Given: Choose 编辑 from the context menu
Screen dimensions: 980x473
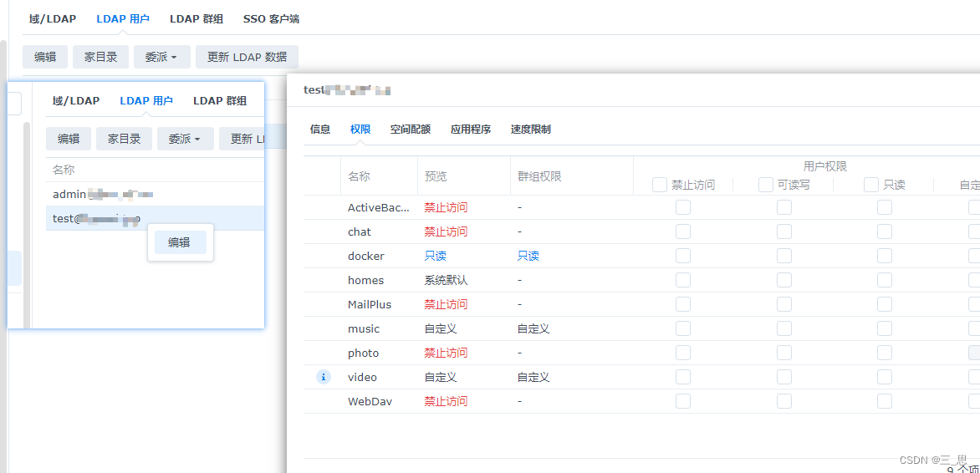Looking at the screenshot, I should [180, 242].
